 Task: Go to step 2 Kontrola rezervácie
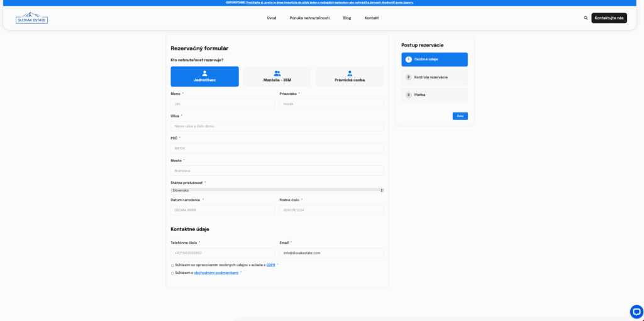click(x=434, y=77)
